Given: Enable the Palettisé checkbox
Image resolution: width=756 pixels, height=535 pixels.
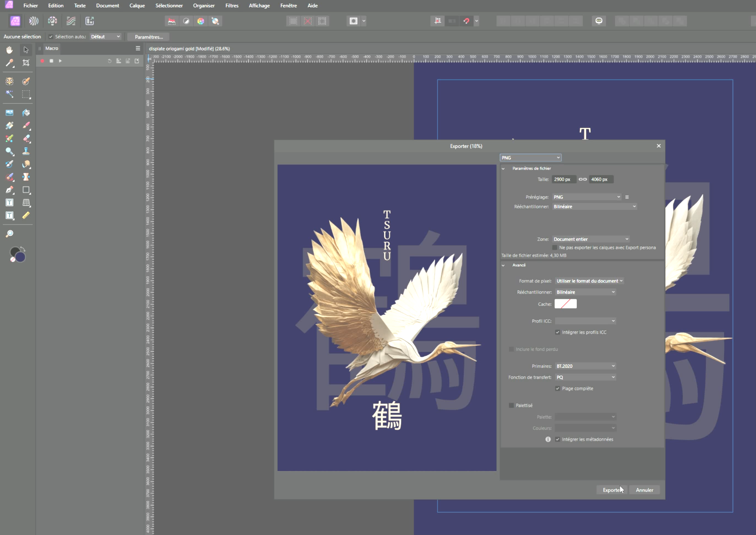Looking at the screenshot, I should click(x=512, y=405).
